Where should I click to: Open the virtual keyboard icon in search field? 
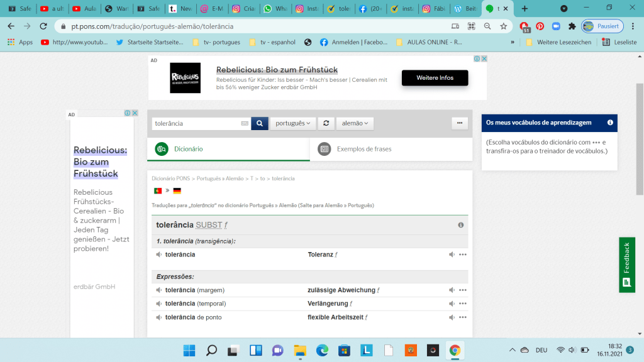click(x=245, y=124)
